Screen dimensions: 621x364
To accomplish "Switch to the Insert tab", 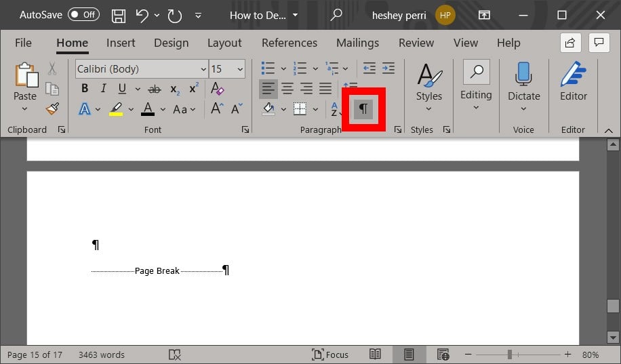I will [x=121, y=43].
